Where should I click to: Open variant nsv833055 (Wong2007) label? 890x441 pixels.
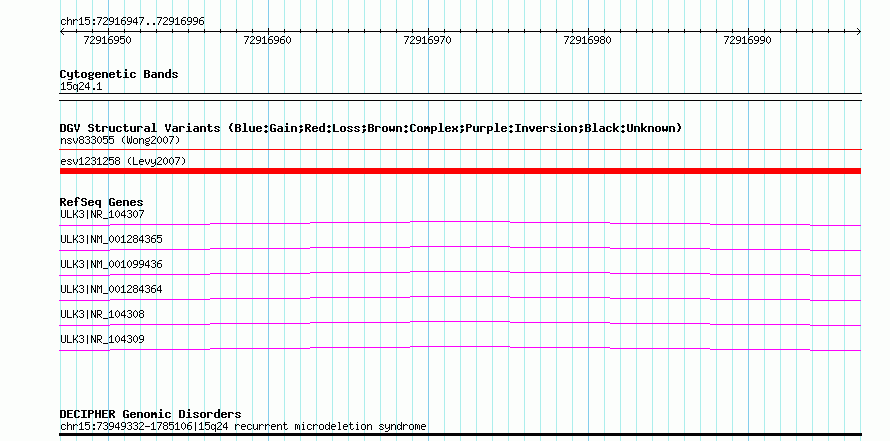click(x=120, y=140)
